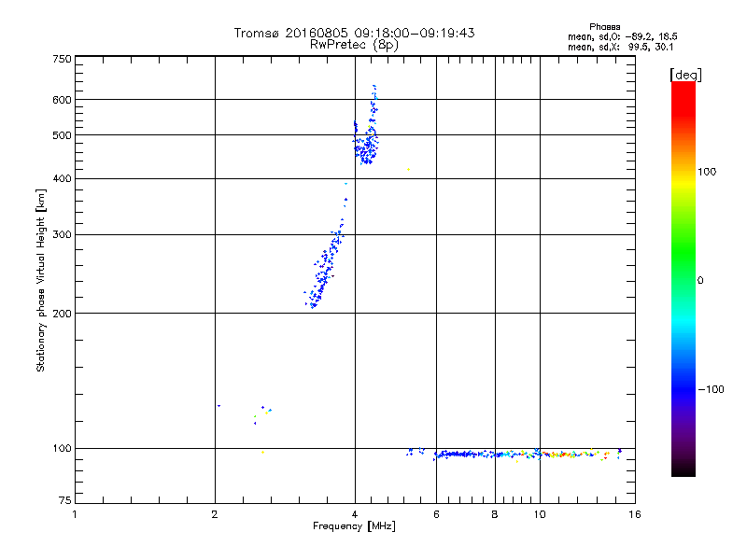
Task: Click the x-axis label '16'
Action: click(635, 514)
